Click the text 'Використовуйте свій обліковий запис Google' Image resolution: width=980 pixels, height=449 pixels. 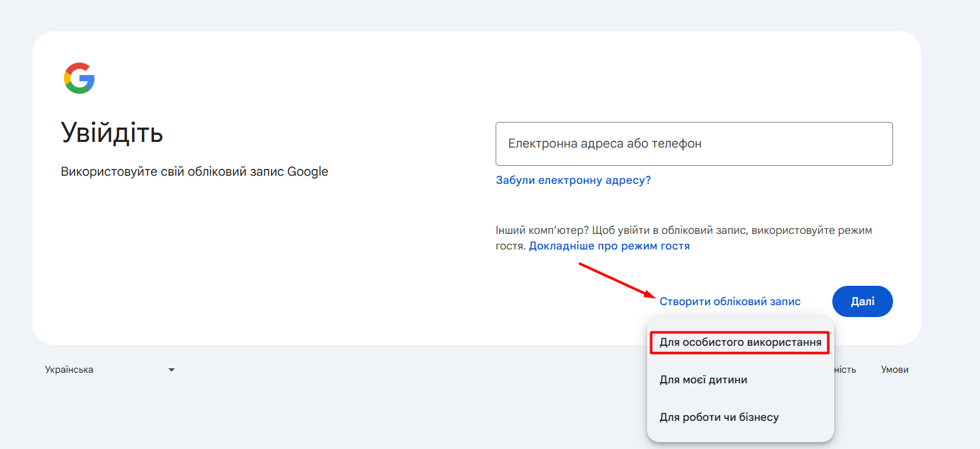(195, 171)
